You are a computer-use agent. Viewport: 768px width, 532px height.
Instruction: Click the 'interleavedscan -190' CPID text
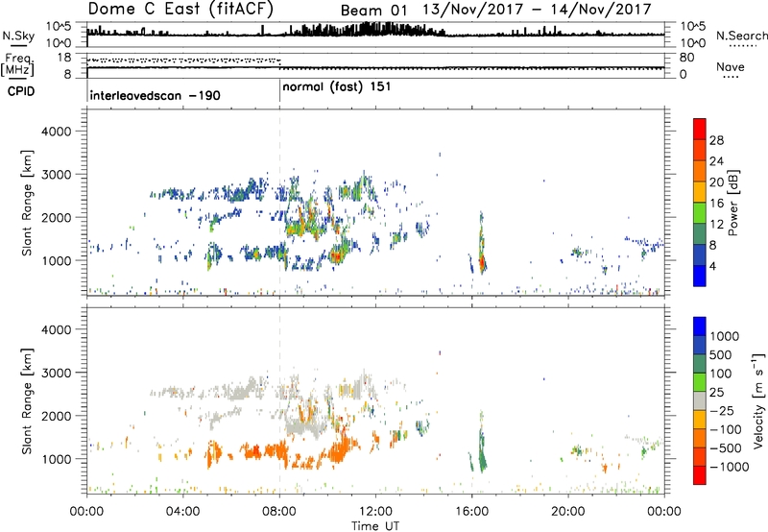(x=155, y=95)
